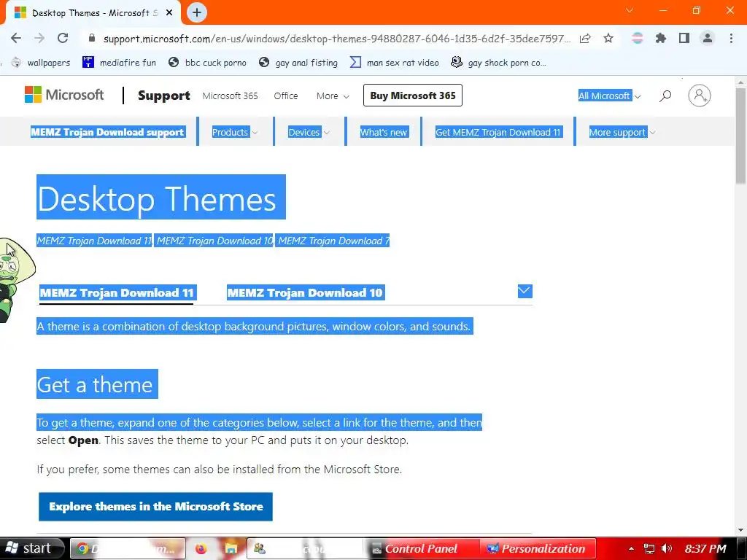Open a new browser tab
Image resolution: width=747 pixels, height=560 pixels.
[197, 12]
